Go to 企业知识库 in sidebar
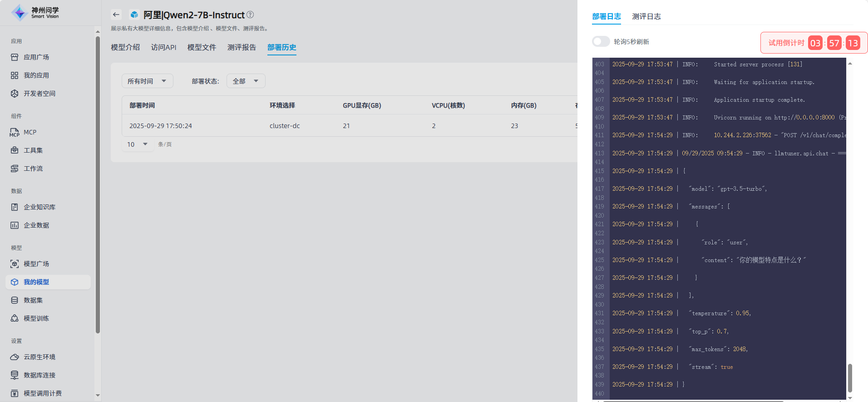868x402 pixels. tap(39, 207)
